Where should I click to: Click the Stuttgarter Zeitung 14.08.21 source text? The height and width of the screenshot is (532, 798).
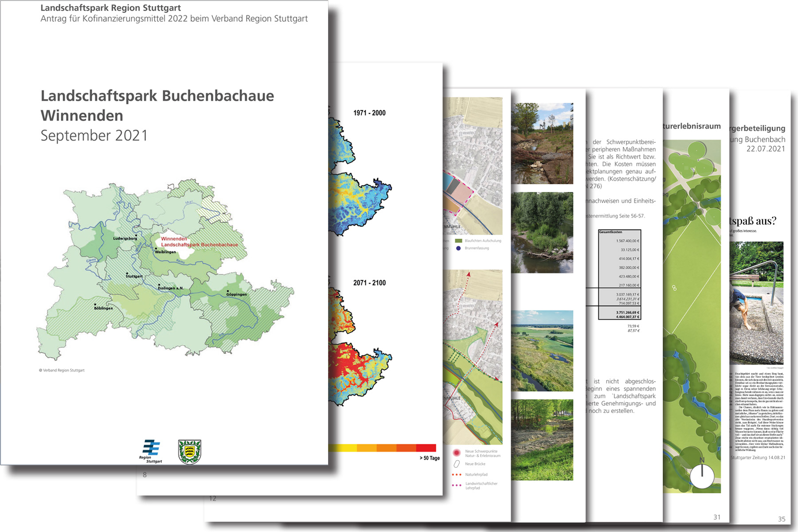[x=758, y=458]
